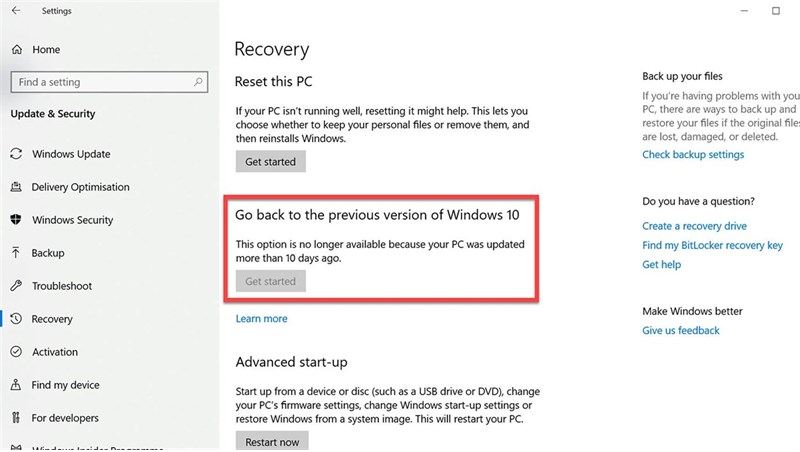800x452 pixels.
Task: Click the Activation checkmark icon
Action: [x=16, y=352]
